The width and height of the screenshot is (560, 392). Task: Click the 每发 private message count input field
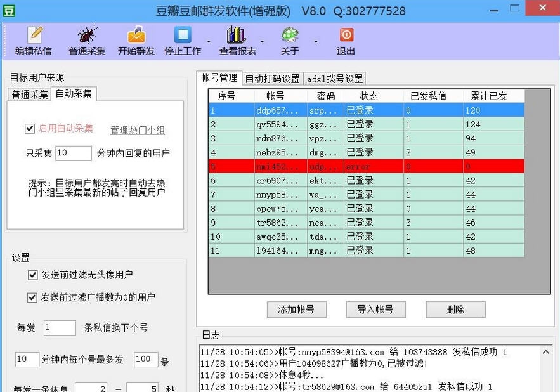[x=59, y=327]
